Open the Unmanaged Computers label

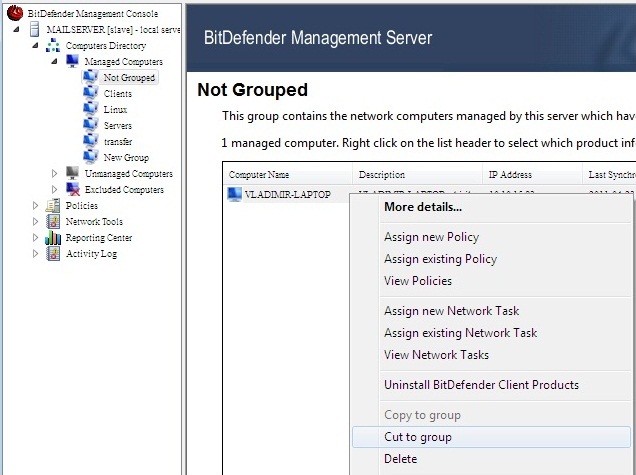[x=129, y=174]
